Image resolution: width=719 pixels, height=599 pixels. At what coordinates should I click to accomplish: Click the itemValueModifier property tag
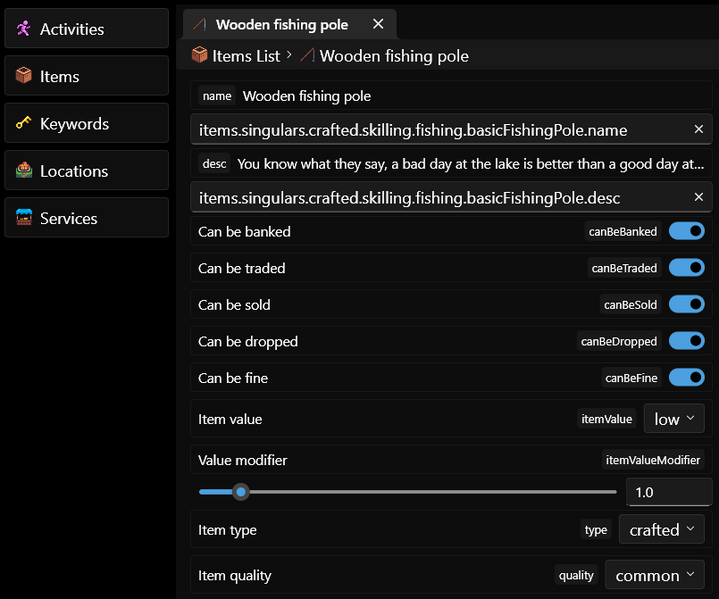(x=653, y=460)
